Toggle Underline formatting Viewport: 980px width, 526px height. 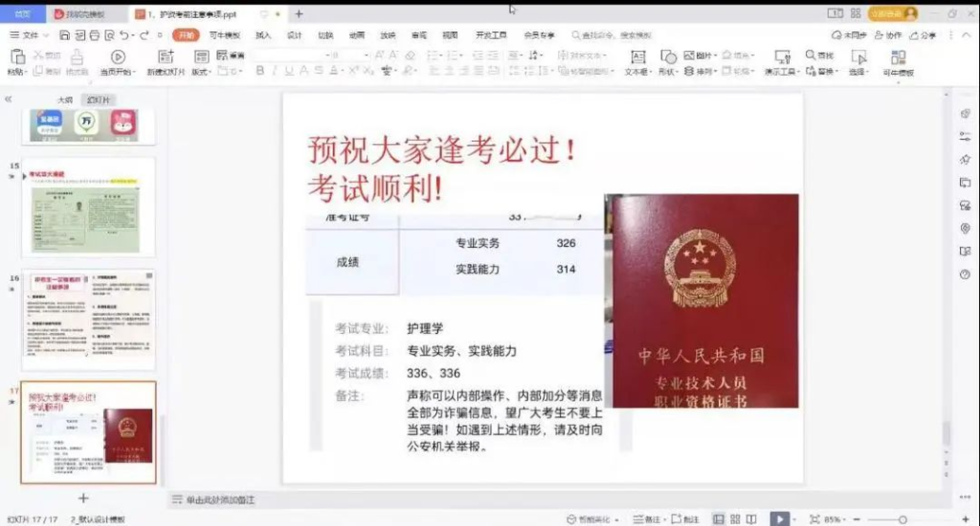(x=289, y=71)
